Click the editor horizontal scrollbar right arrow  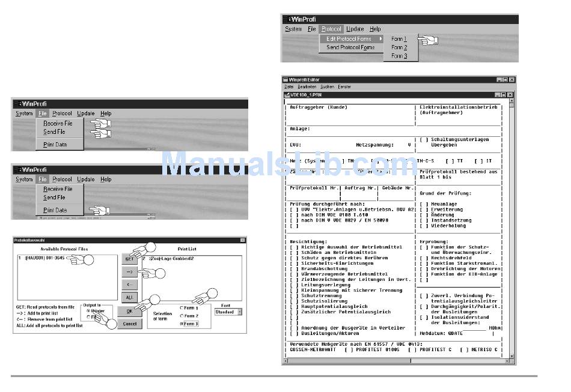[507, 361]
